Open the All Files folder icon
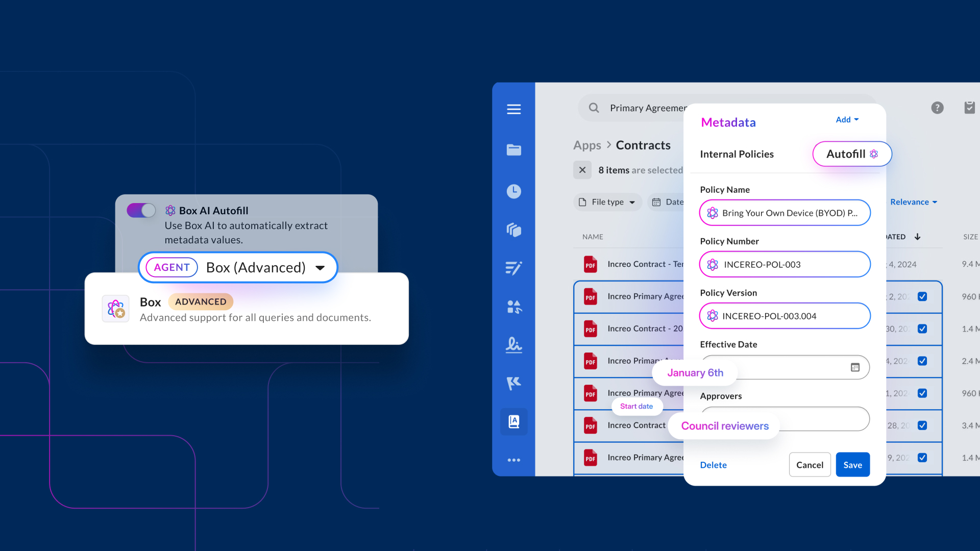This screenshot has width=980, height=551. pyautogui.click(x=513, y=149)
